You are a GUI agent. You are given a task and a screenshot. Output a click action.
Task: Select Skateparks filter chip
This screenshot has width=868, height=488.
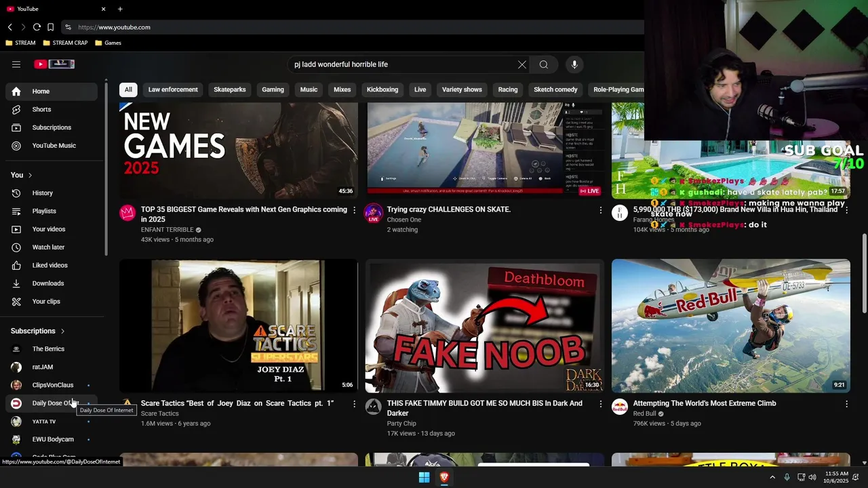tap(230, 89)
